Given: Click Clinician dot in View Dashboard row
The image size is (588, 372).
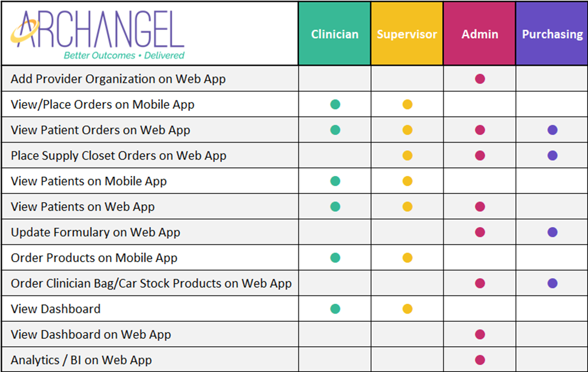Looking at the screenshot, I should [x=335, y=309].
